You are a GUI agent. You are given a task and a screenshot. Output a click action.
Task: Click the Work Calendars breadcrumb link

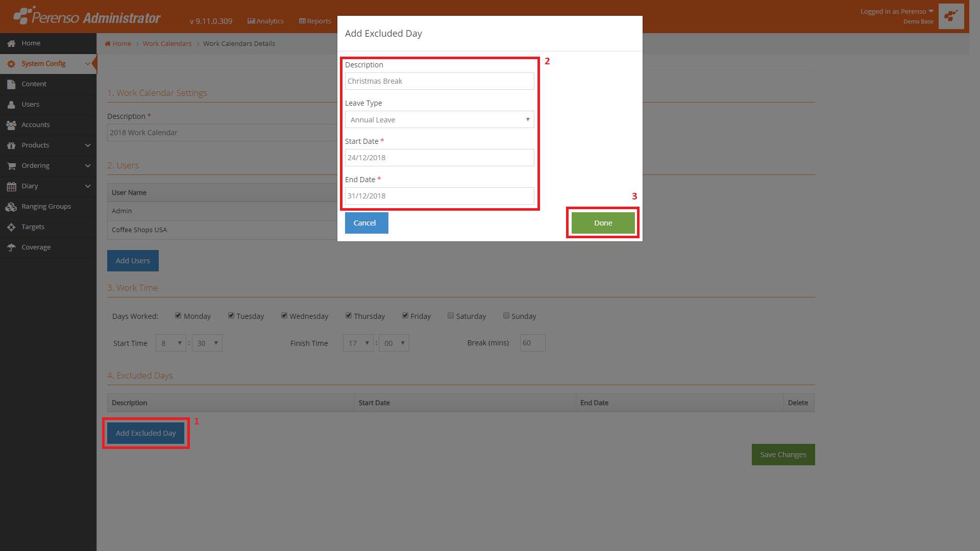167,43
